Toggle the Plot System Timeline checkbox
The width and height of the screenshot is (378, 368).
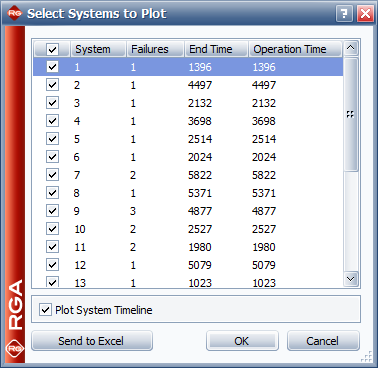(45, 310)
